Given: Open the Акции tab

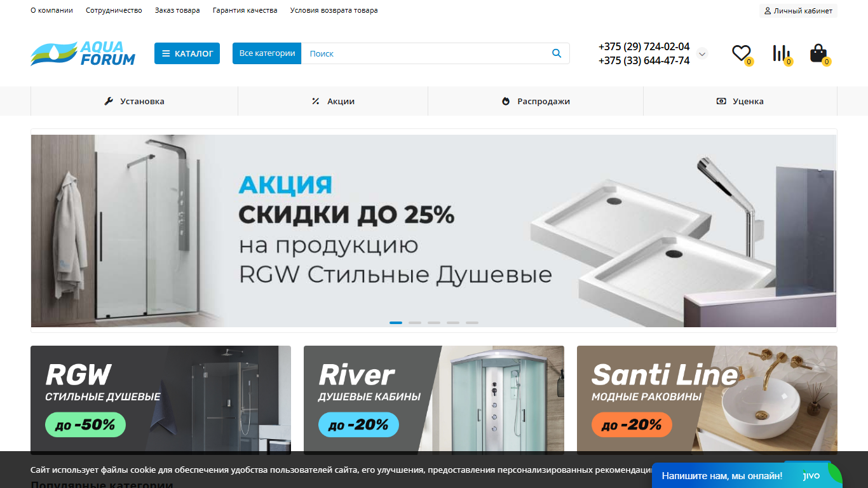Looking at the screenshot, I should tap(333, 101).
